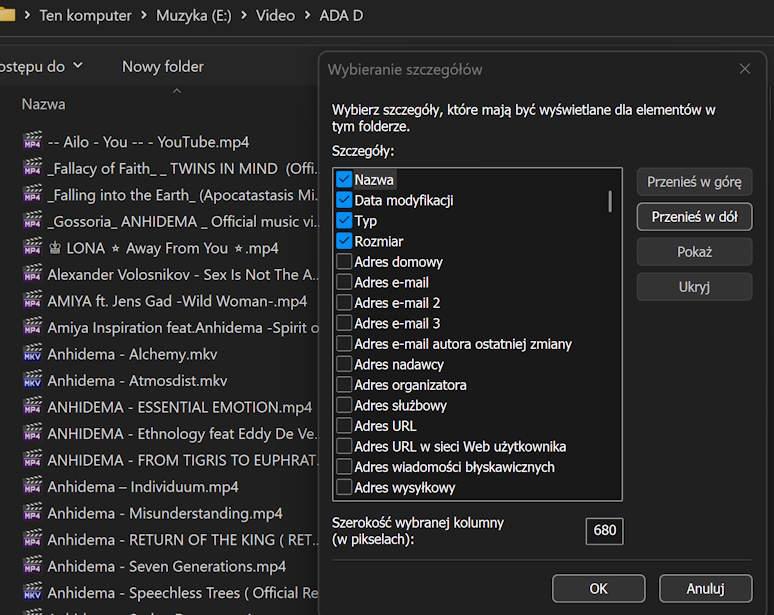
Task: Click the icon of Anhidema - Misunderstanding.mp4
Action: click(x=32, y=513)
